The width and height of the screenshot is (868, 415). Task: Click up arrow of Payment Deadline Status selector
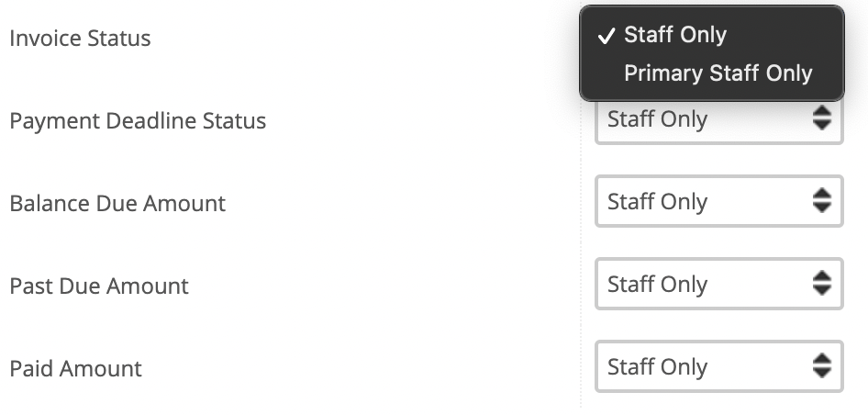point(822,111)
